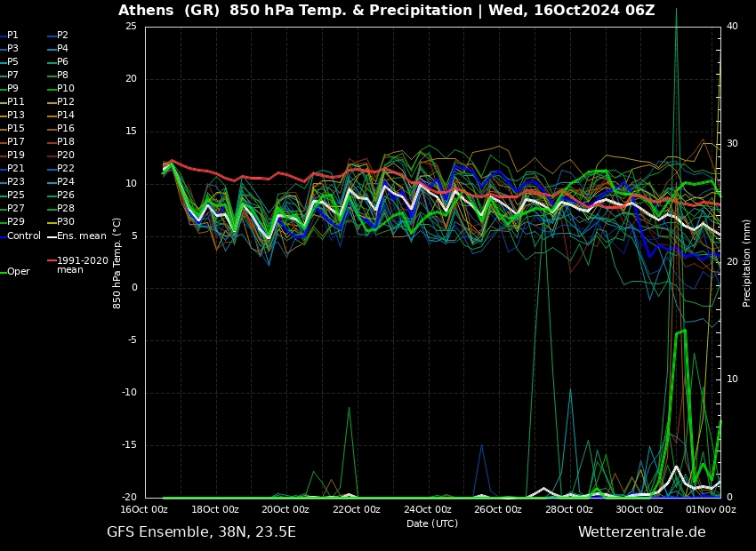This screenshot has height=551, width=756.
Task: Click the Wetterzentrale.de watermark text
Action: point(641,532)
